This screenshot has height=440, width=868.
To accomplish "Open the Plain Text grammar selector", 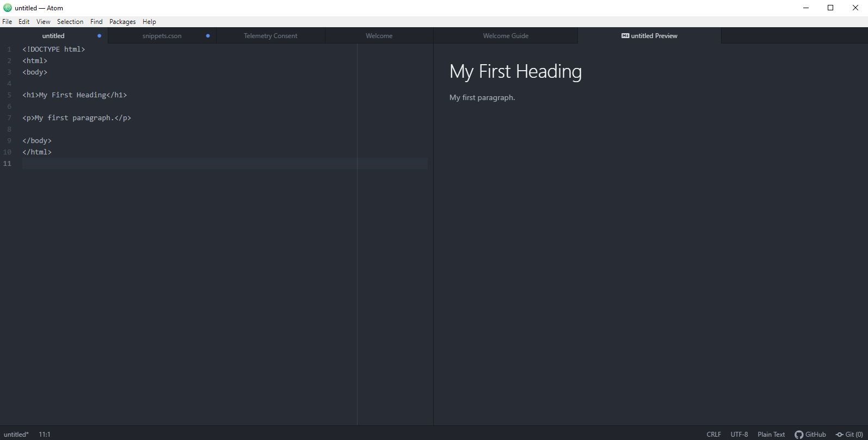I will [x=771, y=434].
